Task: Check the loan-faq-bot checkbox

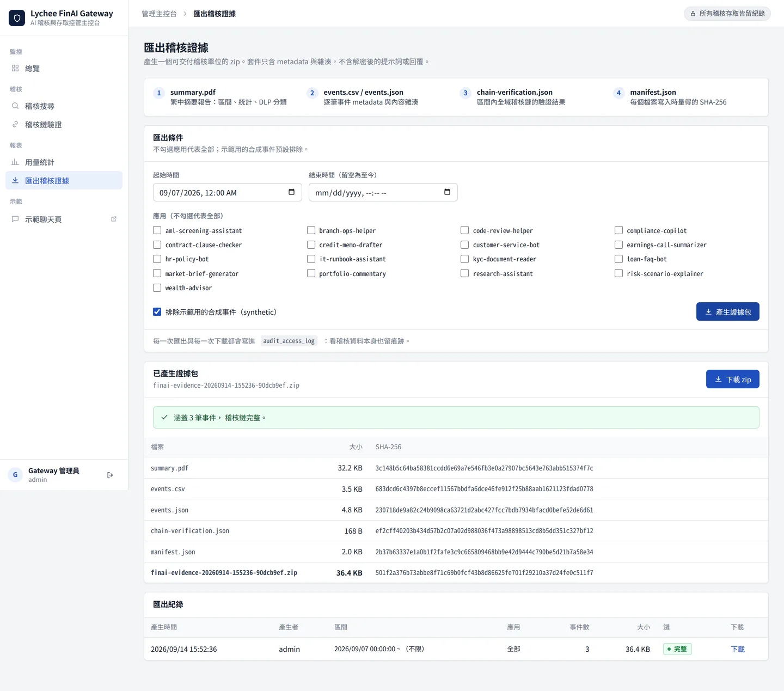Action: click(618, 259)
